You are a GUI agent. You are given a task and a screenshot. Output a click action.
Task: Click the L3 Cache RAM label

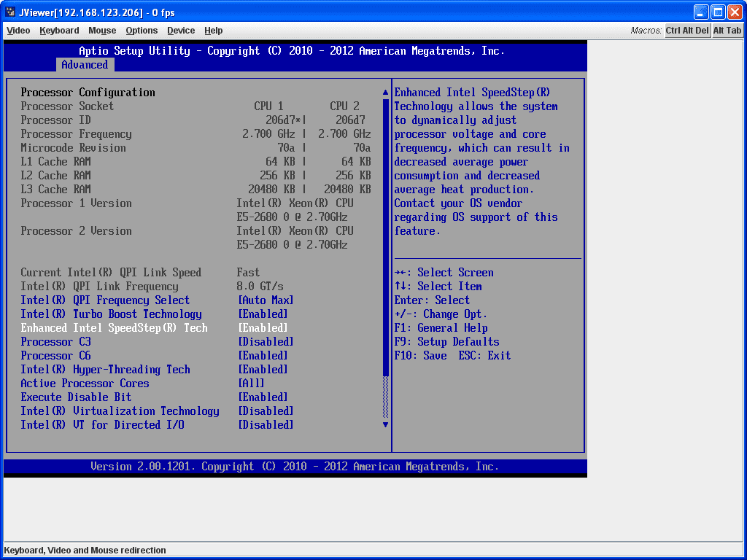pos(55,189)
